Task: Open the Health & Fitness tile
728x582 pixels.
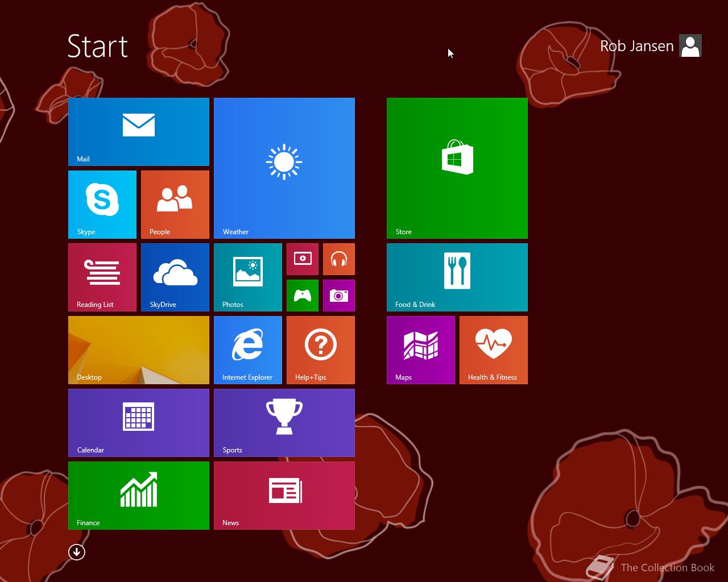Action: (494, 350)
